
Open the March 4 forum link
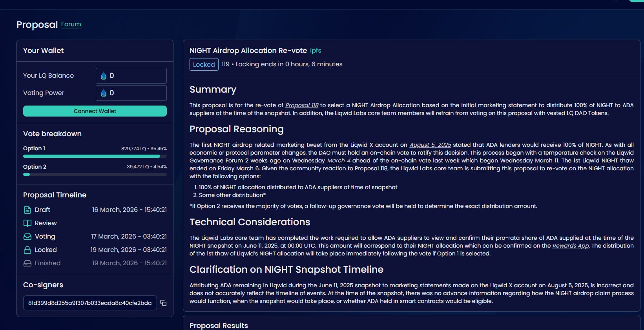[x=339, y=160]
